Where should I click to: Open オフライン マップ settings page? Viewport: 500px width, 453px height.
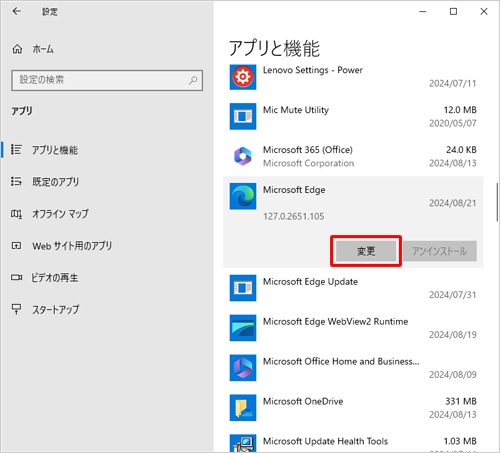click(x=60, y=214)
